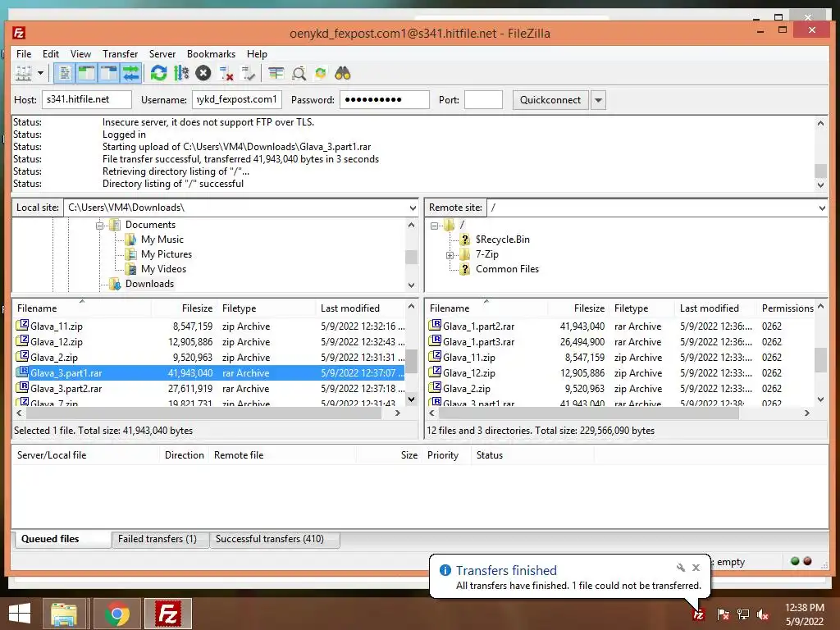Refresh the file and folder lists
Screen dimensions: 840x630
point(158,73)
